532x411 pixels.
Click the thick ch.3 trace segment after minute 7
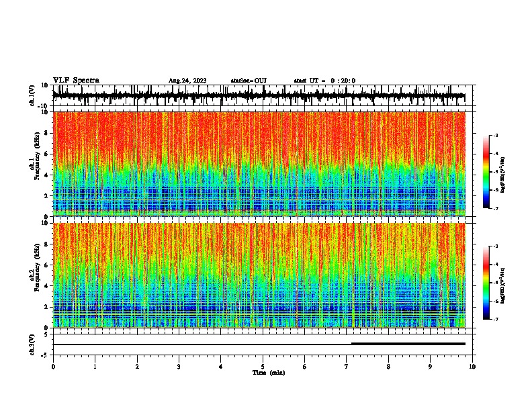tap(408, 344)
